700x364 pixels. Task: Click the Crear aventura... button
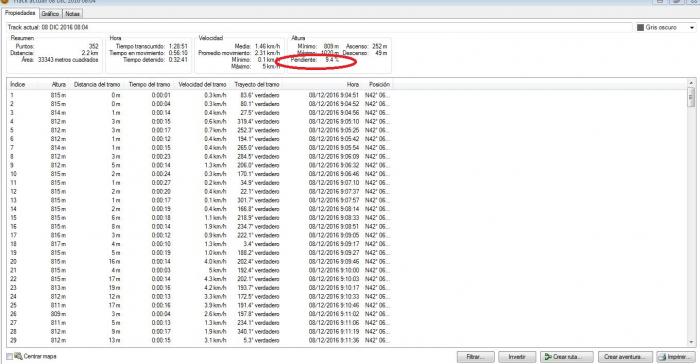(x=625, y=357)
